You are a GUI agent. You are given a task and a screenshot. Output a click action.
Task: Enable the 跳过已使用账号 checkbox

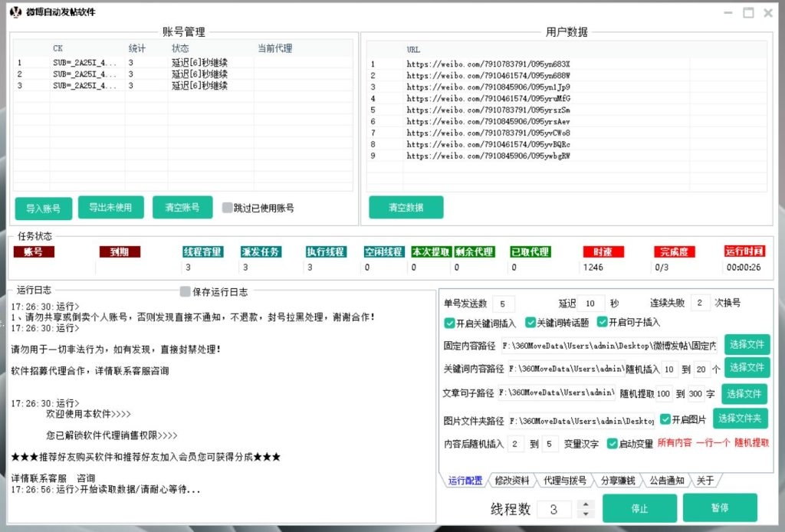click(225, 207)
